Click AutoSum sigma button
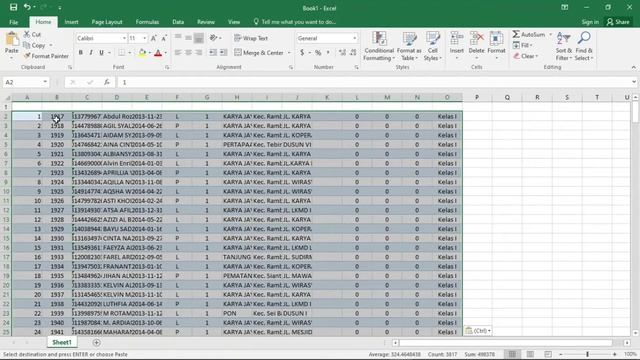 pos(529,35)
